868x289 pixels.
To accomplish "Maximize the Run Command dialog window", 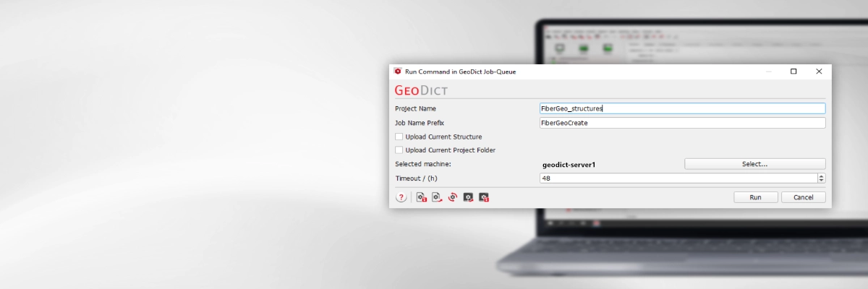I will (793, 72).
